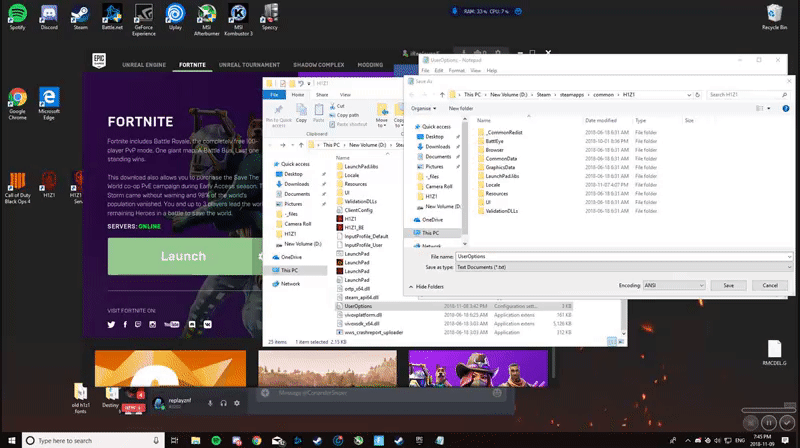Open Speccy desktop shortcut
This screenshot has height=448, width=800.
coord(270,16)
